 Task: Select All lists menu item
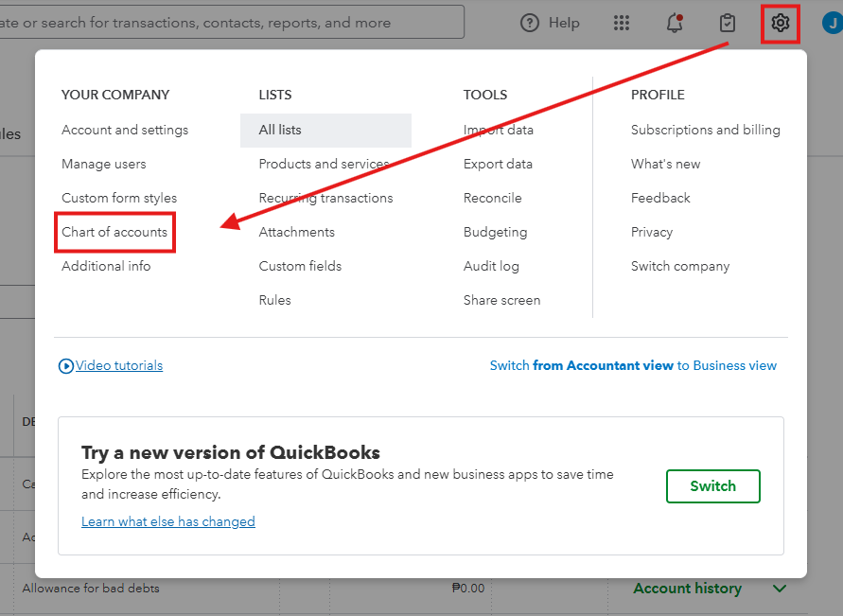coord(280,130)
